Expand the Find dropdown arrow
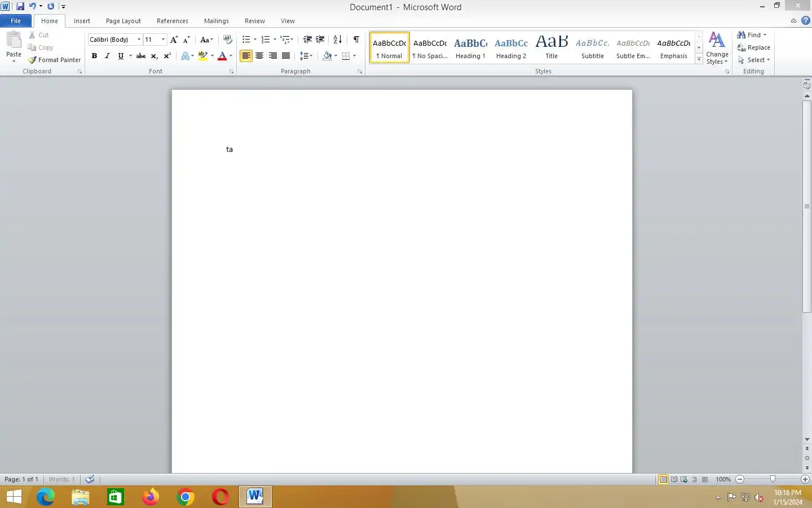The height and width of the screenshot is (508, 812). pos(765,35)
